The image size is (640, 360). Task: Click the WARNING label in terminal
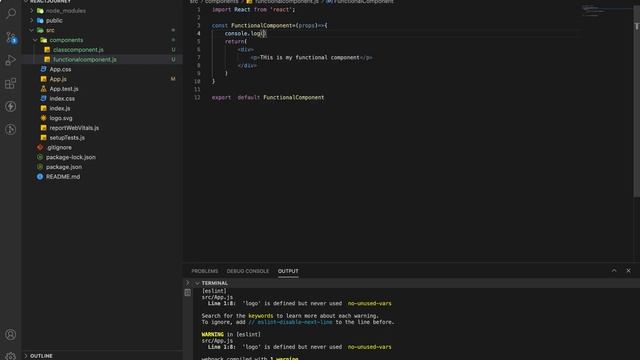pyautogui.click(x=213, y=334)
